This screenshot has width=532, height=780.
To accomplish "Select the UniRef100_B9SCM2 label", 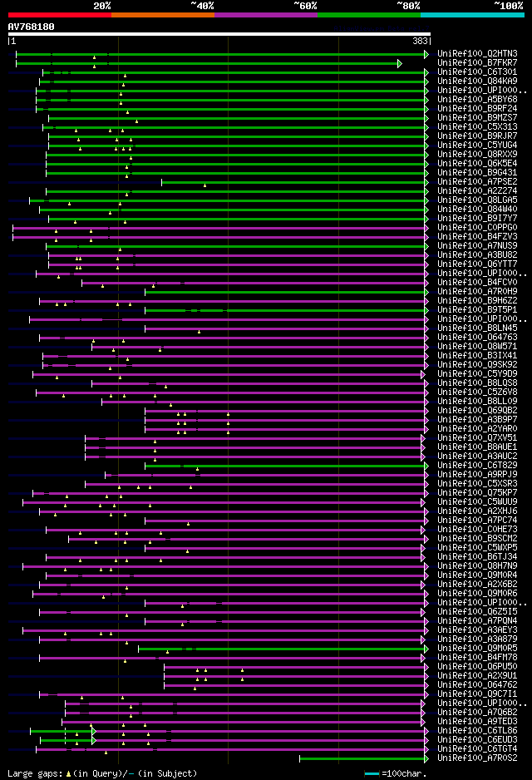I will pyautogui.click(x=477, y=539).
